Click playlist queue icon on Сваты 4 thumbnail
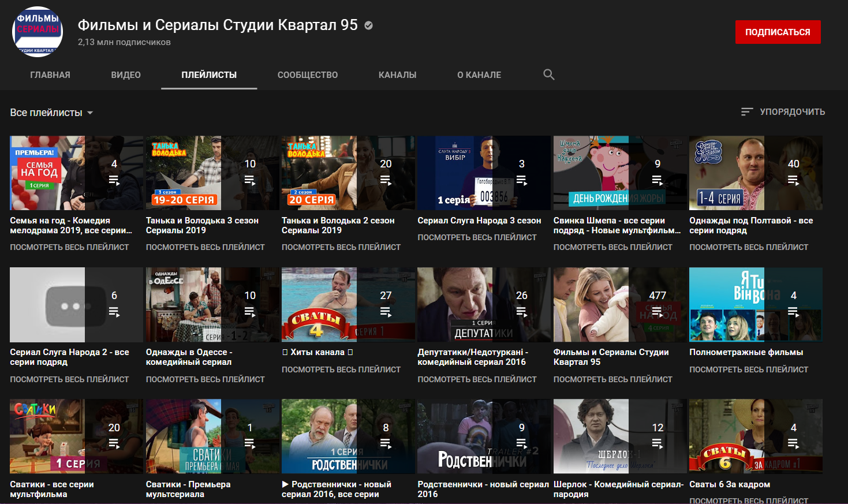The image size is (848, 504). [x=386, y=312]
